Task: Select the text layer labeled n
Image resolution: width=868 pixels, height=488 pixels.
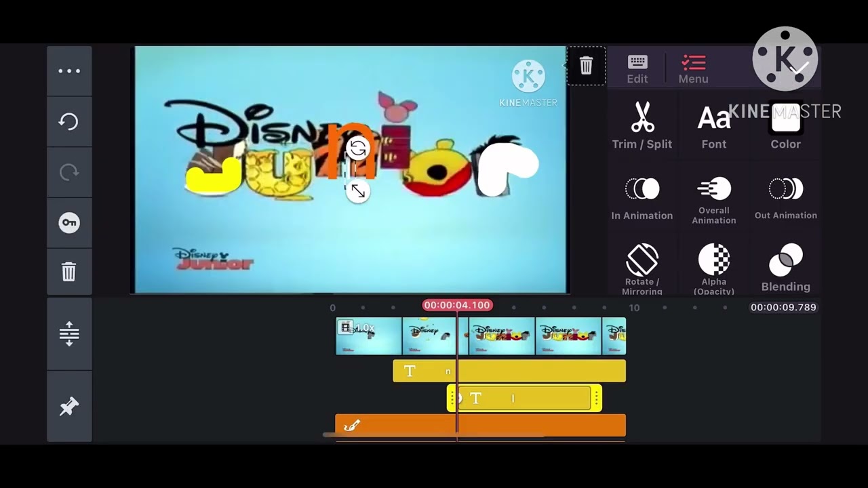Action: click(x=509, y=371)
